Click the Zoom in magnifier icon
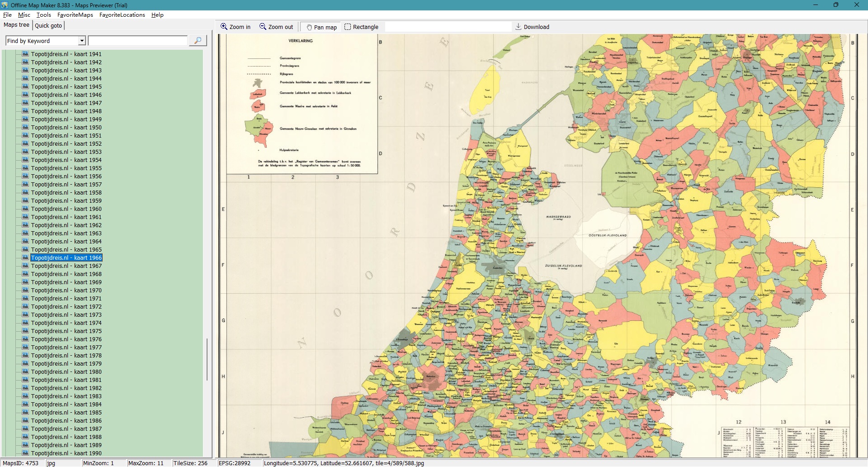This screenshot has height=467, width=868. tap(224, 27)
